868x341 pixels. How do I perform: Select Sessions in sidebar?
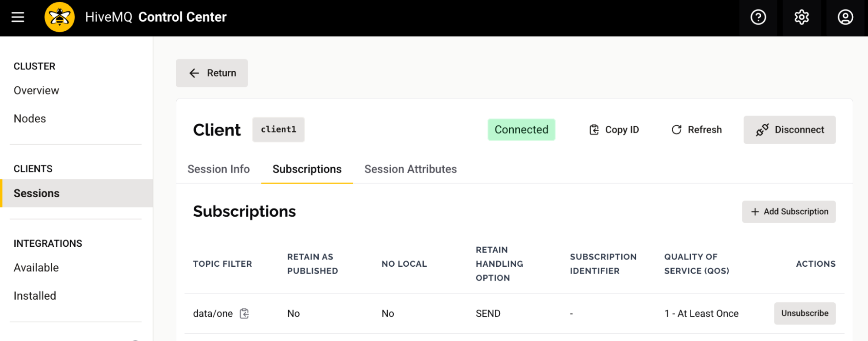click(x=76, y=193)
